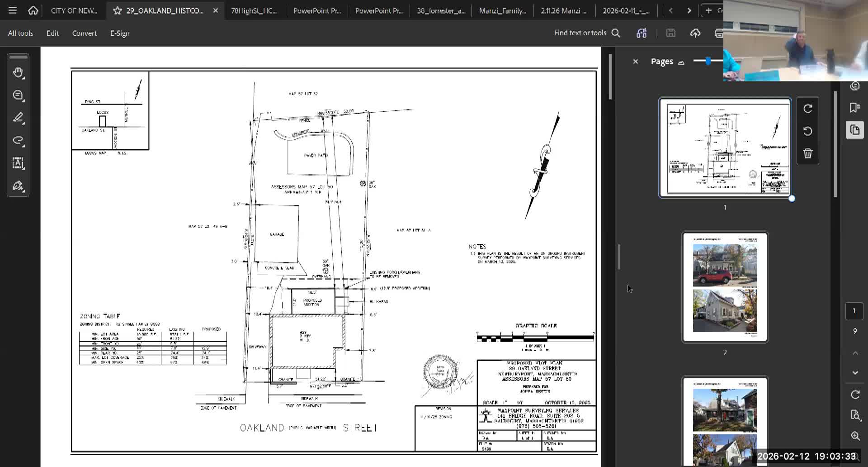Open the E-Sign option
Viewport: 868px width, 467px height.
point(120,33)
